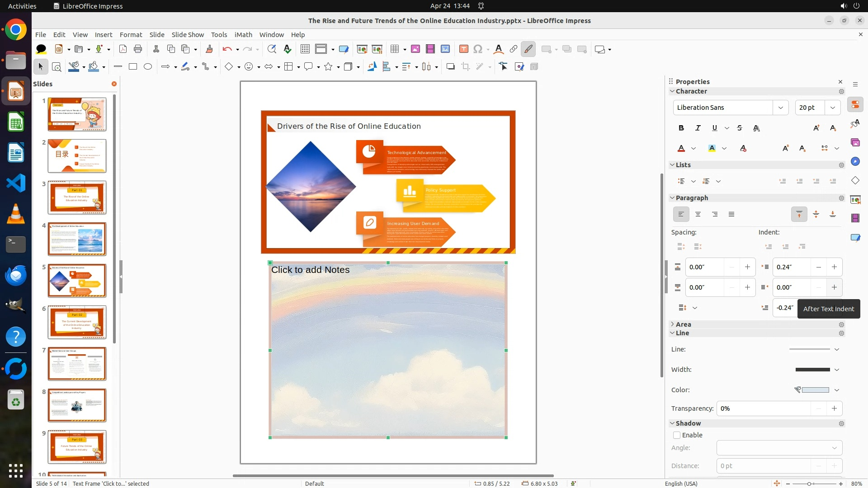Increase the Transparency value with plus
The height and width of the screenshot is (488, 868).
pyautogui.click(x=834, y=408)
